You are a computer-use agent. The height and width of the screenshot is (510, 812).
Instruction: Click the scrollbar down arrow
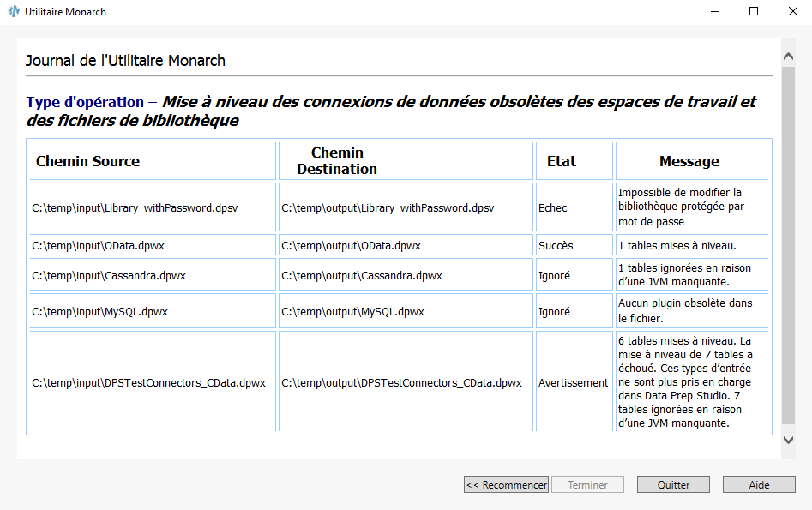coord(788,440)
